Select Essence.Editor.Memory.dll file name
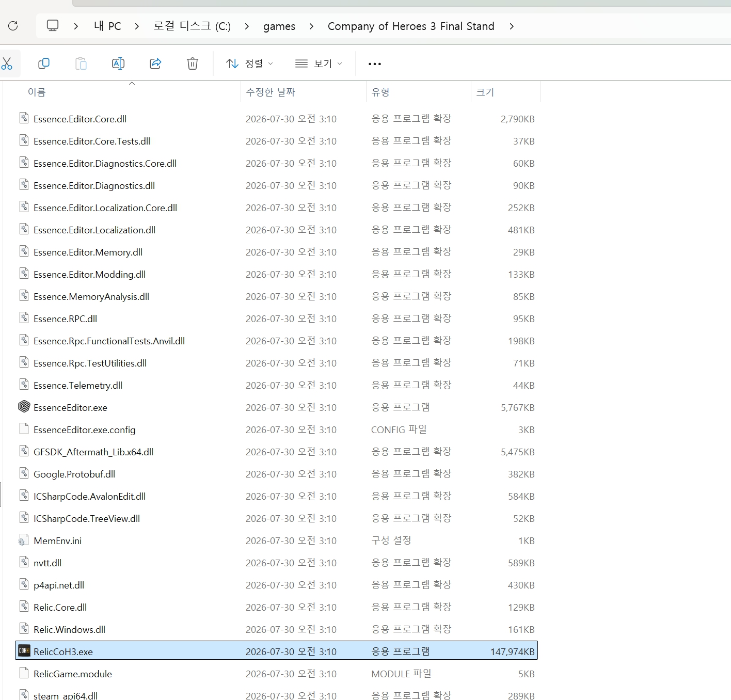 pyautogui.click(x=88, y=252)
